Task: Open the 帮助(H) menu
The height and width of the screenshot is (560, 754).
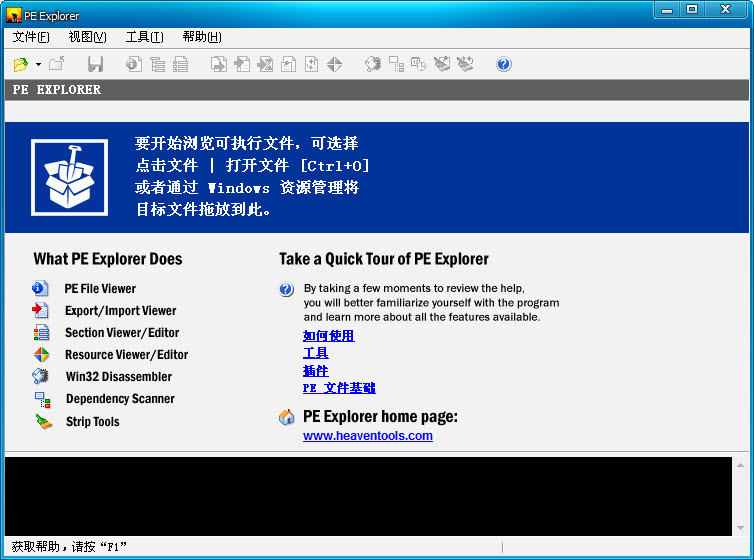Action: click(201, 37)
